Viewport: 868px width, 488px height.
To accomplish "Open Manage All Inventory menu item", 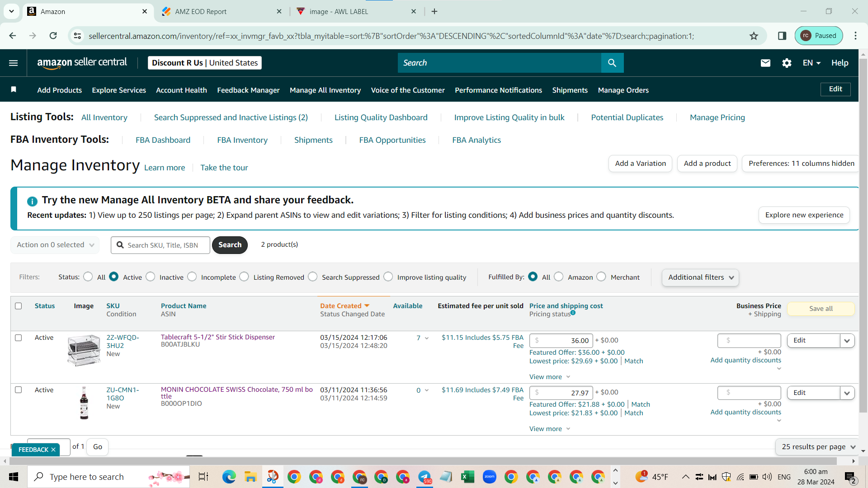I will tap(325, 90).
